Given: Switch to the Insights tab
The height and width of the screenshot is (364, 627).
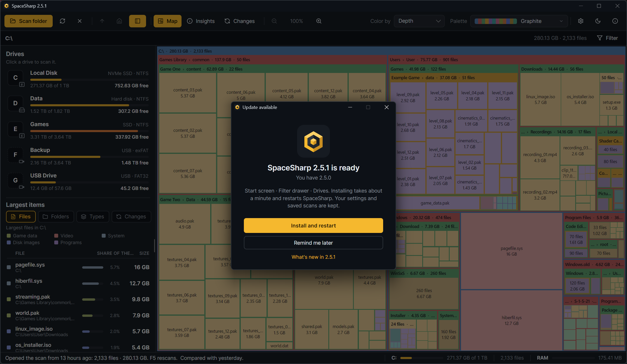Looking at the screenshot, I should [x=201, y=21].
